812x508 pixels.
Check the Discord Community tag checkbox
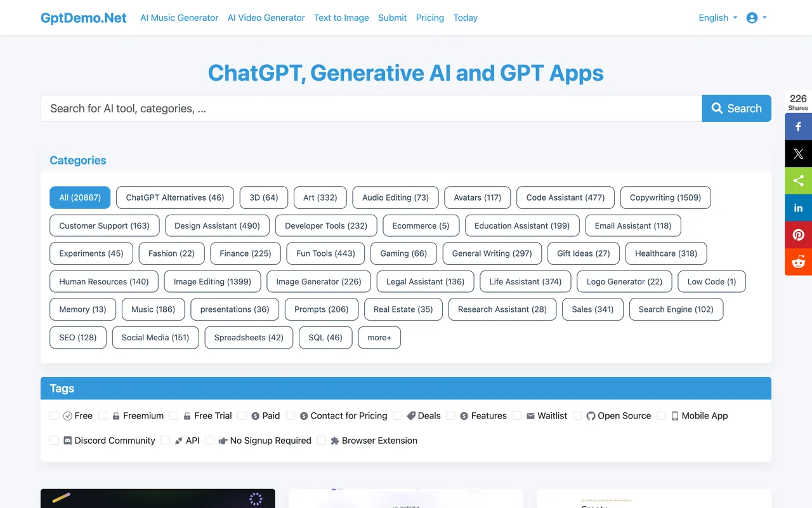pyautogui.click(x=54, y=440)
